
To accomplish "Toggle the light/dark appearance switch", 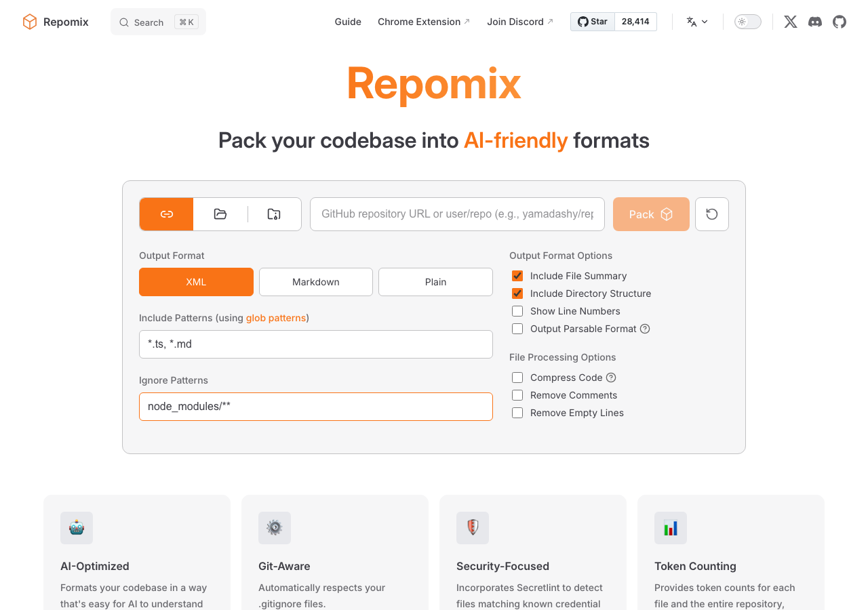I will tap(748, 22).
